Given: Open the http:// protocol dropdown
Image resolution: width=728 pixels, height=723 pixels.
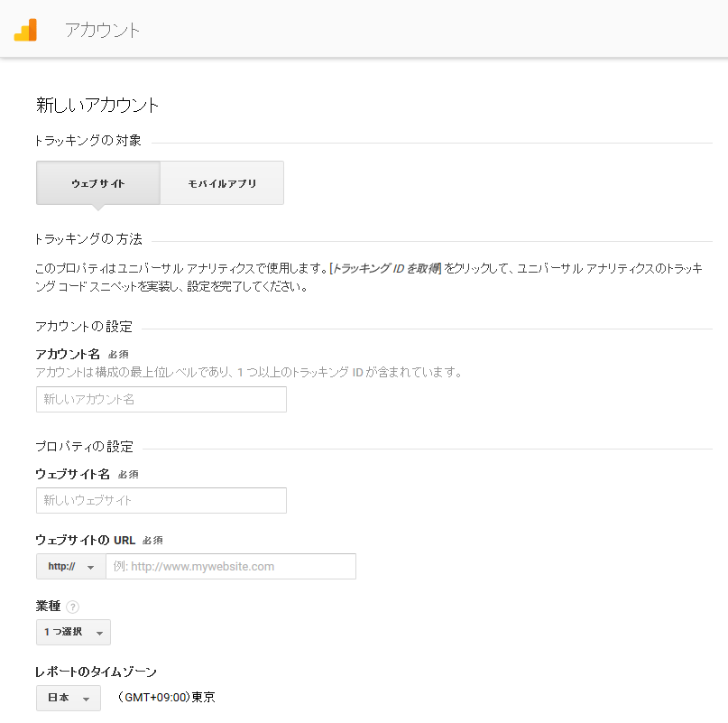Looking at the screenshot, I should click(x=71, y=567).
